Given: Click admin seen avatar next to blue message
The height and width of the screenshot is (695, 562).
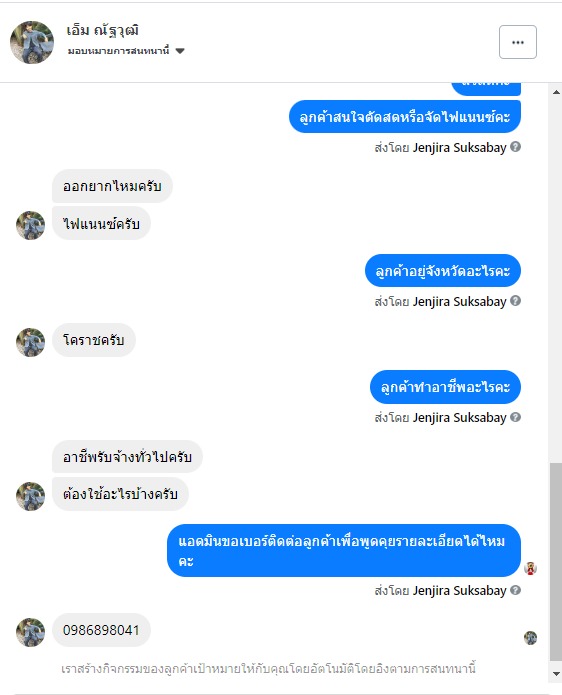Looking at the screenshot, I should coord(531,568).
